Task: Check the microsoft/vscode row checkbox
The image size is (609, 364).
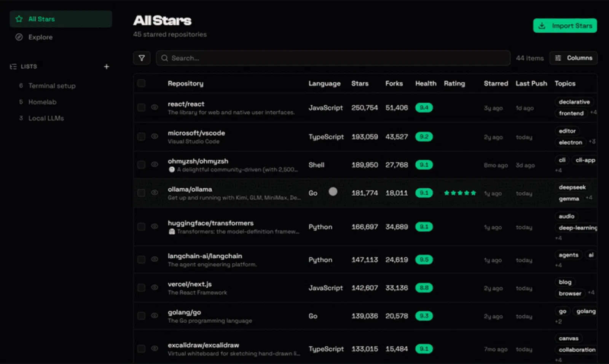Action: (x=141, y=137)
